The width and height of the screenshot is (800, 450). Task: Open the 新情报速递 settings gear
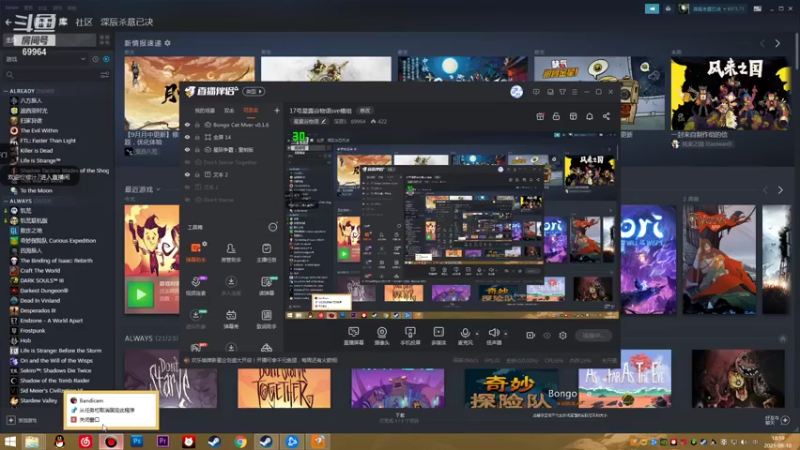point(167,43)
